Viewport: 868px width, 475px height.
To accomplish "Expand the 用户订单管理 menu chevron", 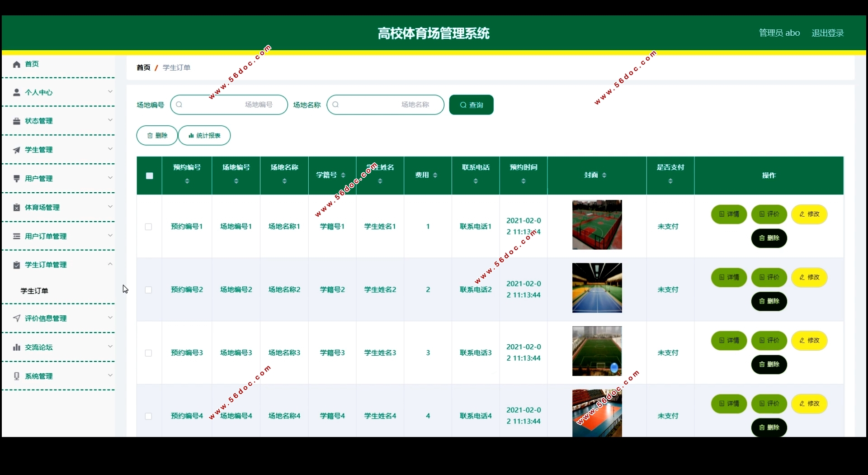I will pos(110,236).
